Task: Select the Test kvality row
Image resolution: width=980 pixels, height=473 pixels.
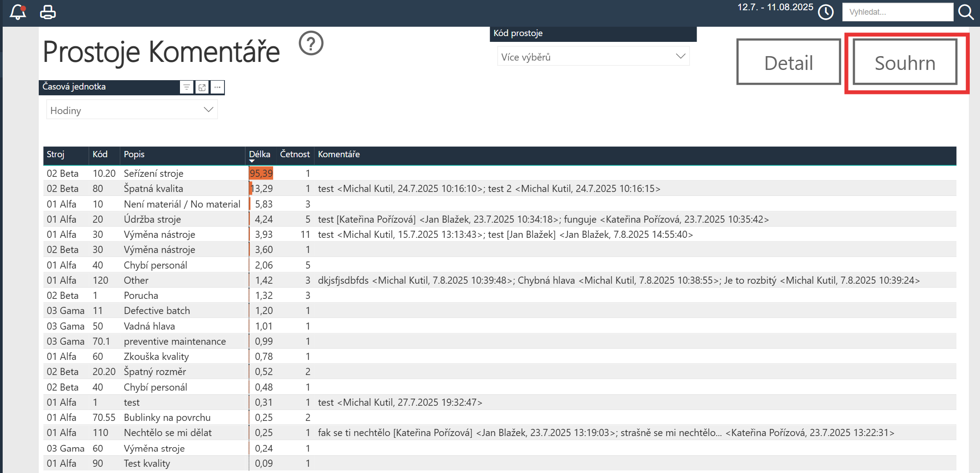Action: coord(500,463)
